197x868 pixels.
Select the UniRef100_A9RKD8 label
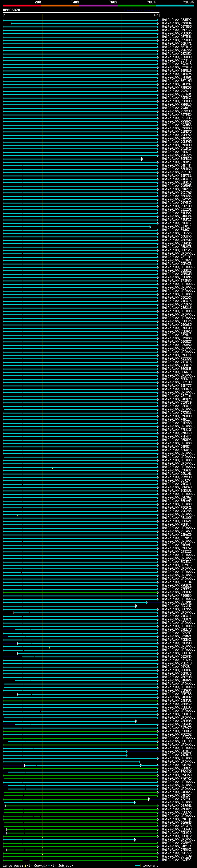tap(177, 88)
